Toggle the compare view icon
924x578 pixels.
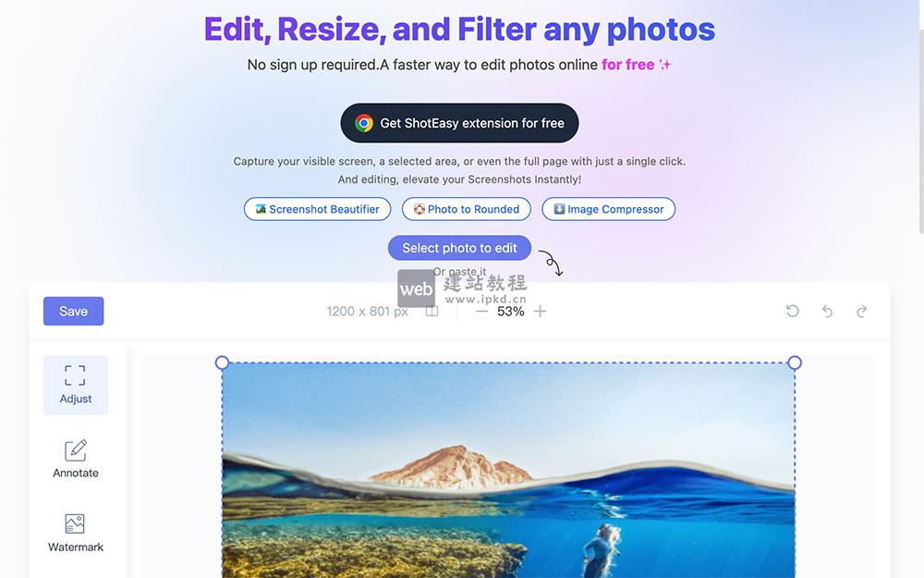pos(432,311)
